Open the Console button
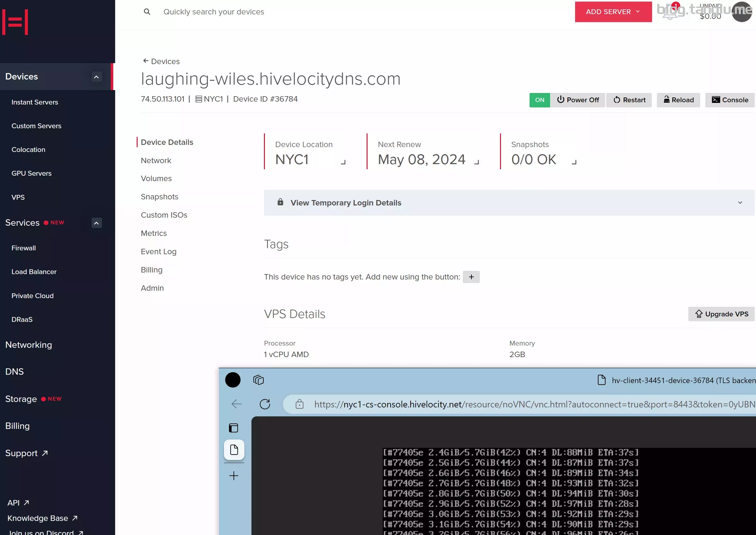 [730, 100]
